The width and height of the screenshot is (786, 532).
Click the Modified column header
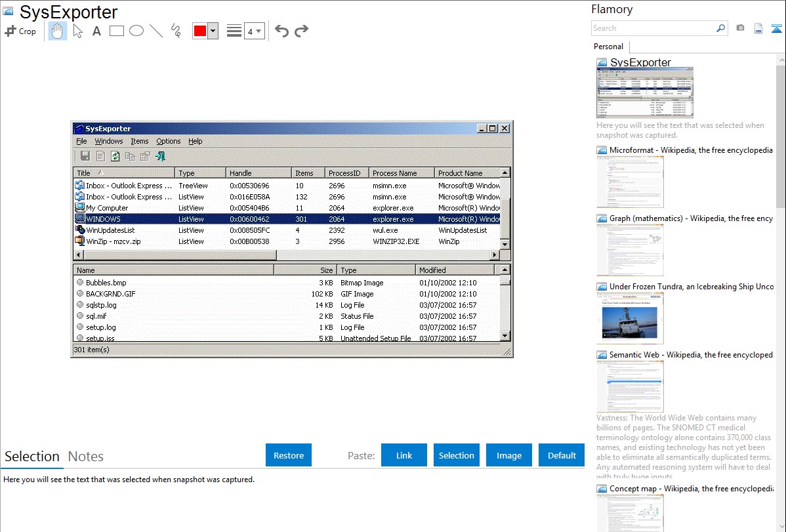coord(455,270)
